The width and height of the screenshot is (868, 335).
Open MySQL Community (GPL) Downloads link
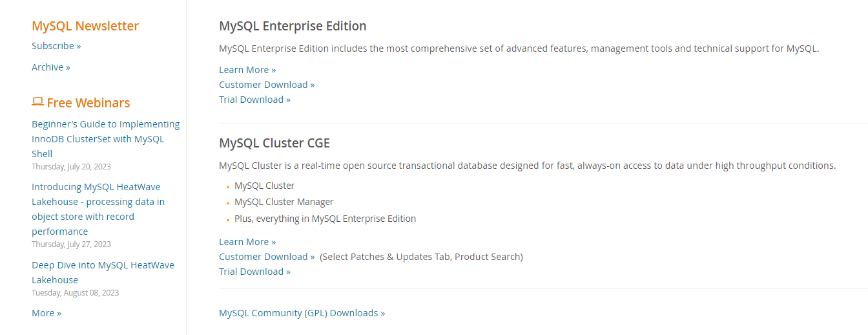pos(302,313)
